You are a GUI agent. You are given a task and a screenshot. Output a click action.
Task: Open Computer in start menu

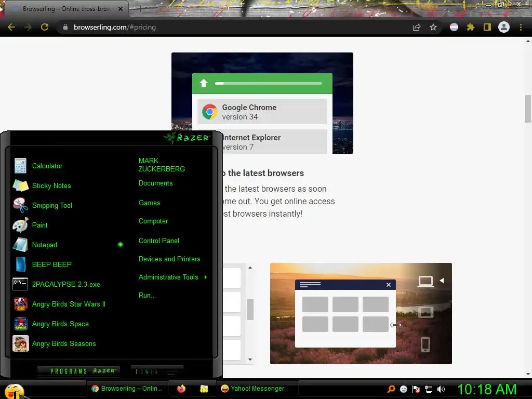[153, 221]
